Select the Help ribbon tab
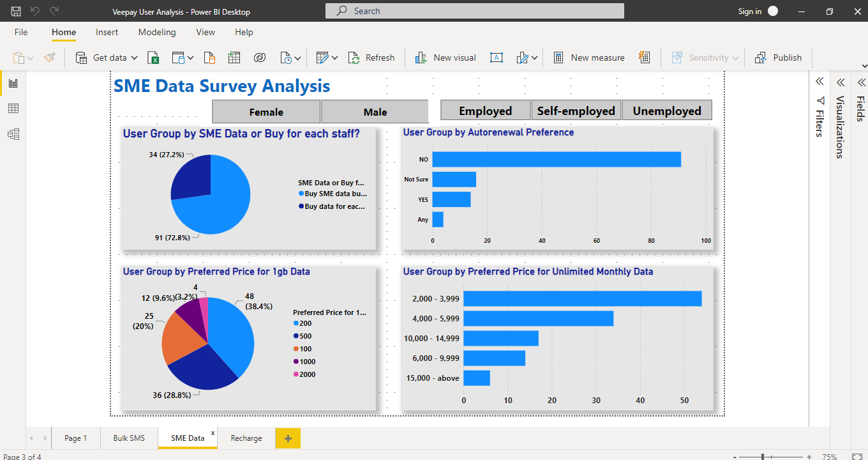 244,32
